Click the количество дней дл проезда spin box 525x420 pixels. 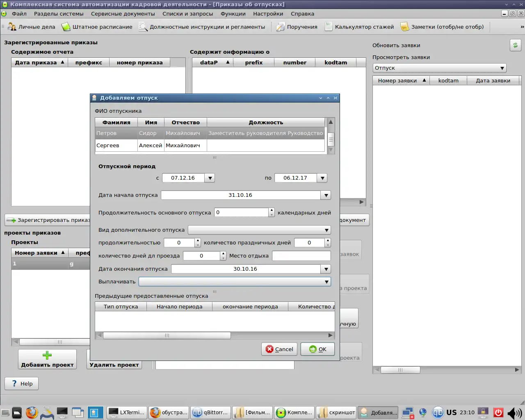tap(205, 256)
